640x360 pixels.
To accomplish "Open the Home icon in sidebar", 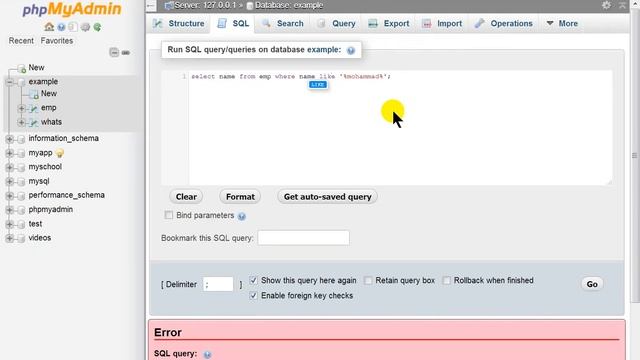I will pos(49,27).
